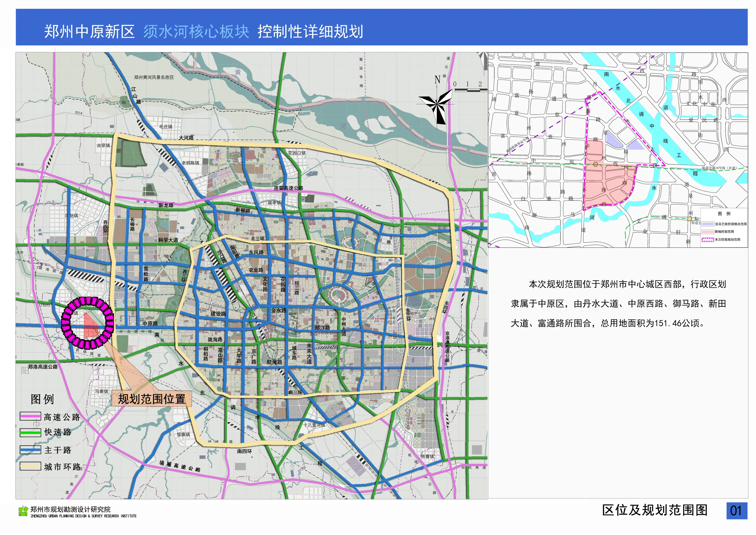This screenshot has height=535, width=756.
Task: Click the 新龙路 road label
Action: [166, 205]
